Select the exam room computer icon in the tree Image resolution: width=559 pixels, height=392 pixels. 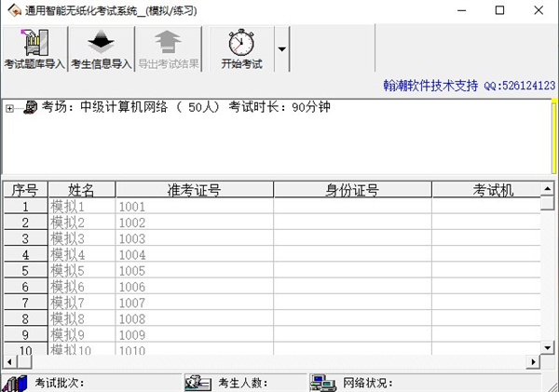[x=31, y=107]
